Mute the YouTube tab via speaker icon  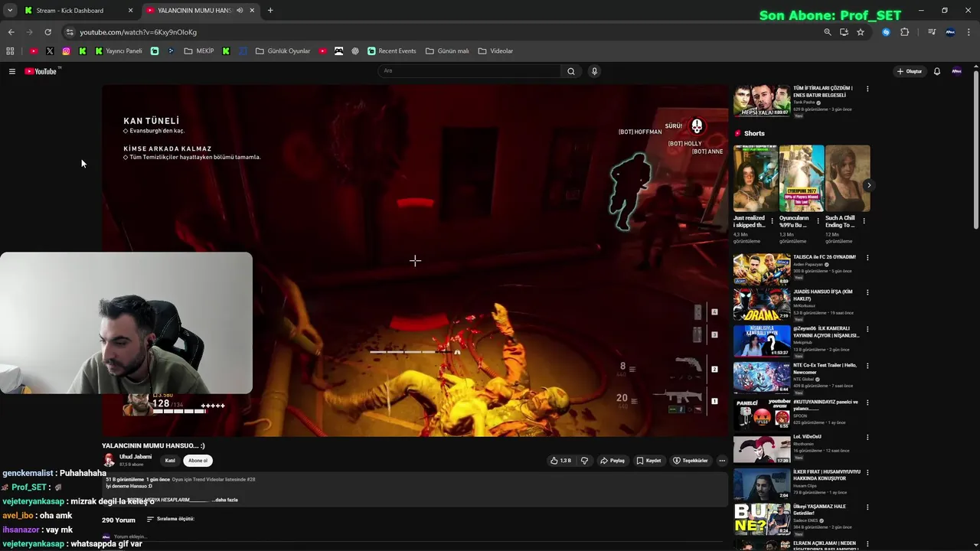point(240,11)
